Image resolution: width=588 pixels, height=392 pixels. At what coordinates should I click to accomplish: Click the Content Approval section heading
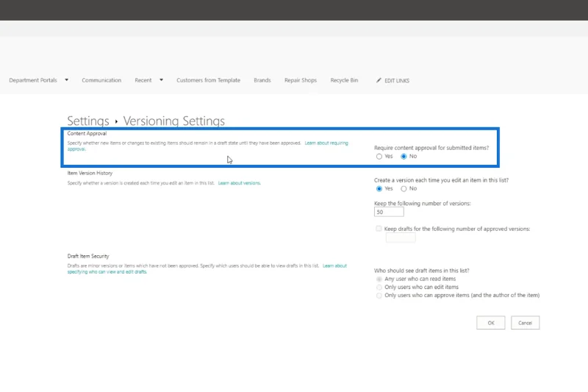tap(87, 133)
